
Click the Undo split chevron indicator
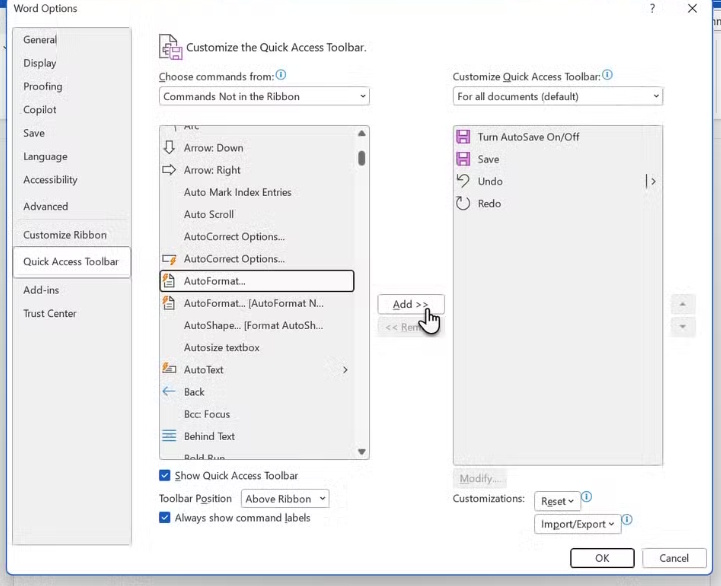(651, 181)
